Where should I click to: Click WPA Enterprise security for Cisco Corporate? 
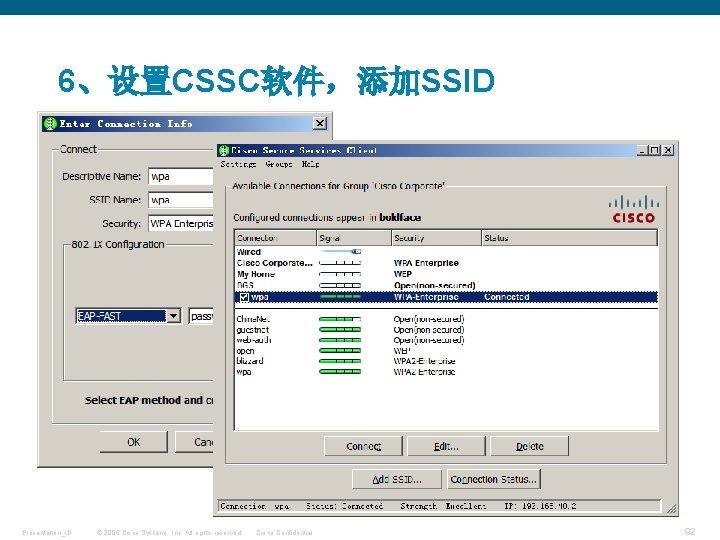tap(426, 263)
